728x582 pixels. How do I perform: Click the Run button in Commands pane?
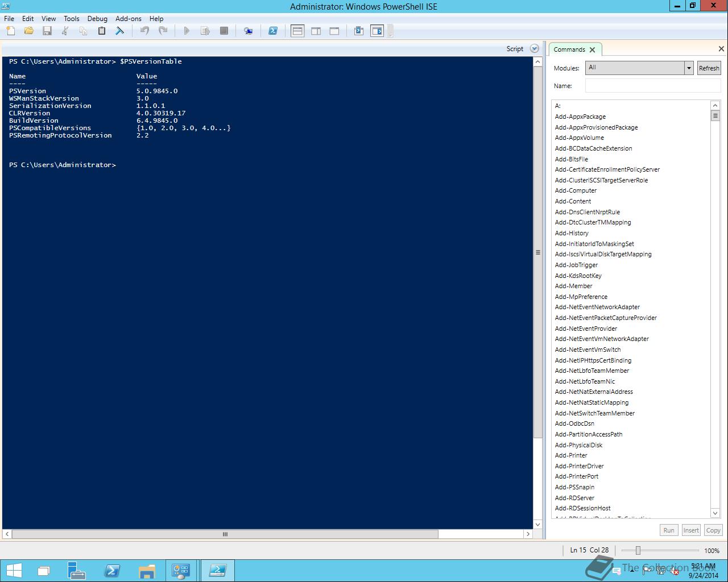click(669, 530)
